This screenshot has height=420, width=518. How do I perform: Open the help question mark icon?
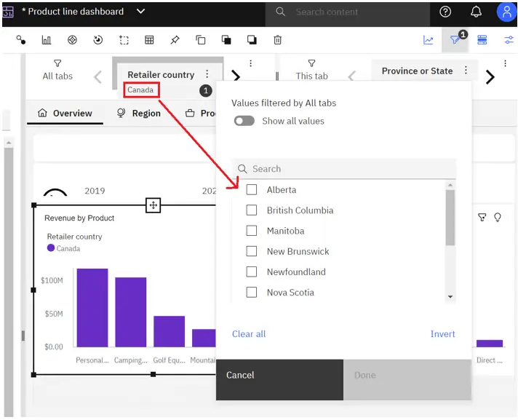(x=446, y=12)
